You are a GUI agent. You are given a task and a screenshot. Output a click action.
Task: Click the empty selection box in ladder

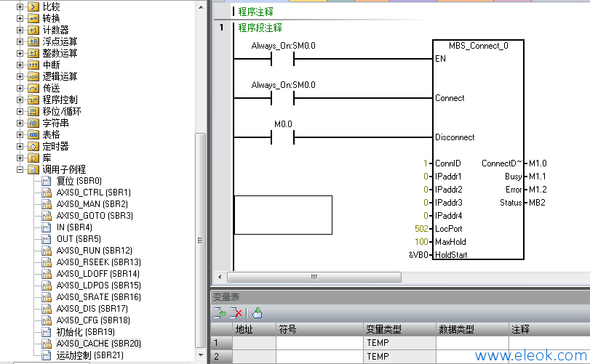pyautogui.click(x=283, y=215)
